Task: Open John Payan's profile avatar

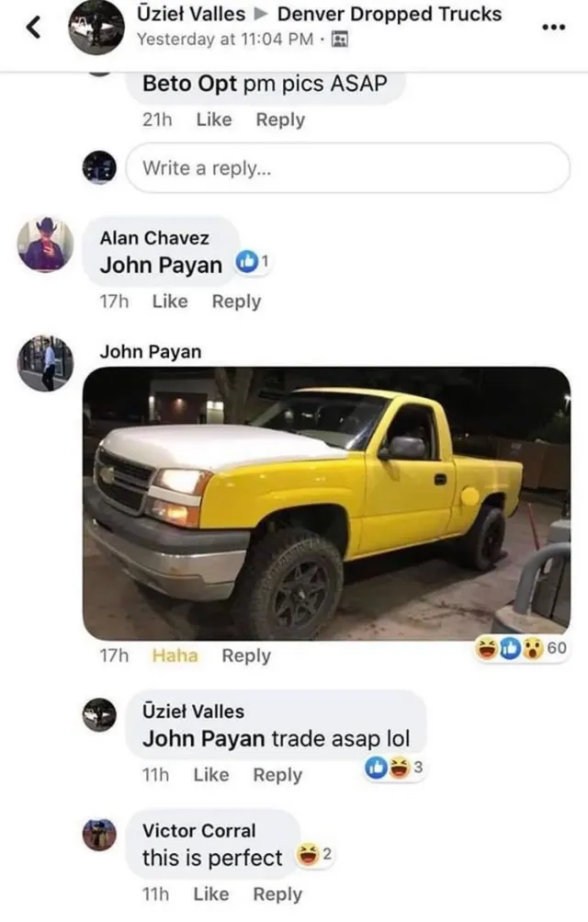Action: click(46, 363)
